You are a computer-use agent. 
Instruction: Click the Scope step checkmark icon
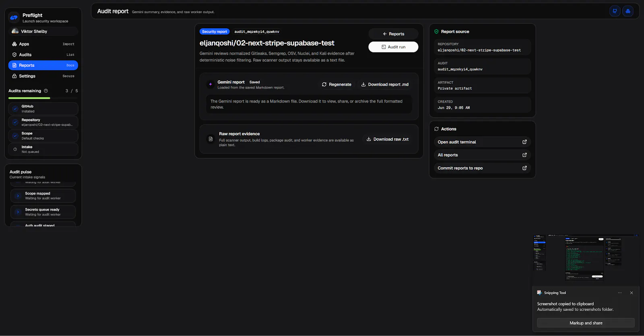(x=15, y=136)
